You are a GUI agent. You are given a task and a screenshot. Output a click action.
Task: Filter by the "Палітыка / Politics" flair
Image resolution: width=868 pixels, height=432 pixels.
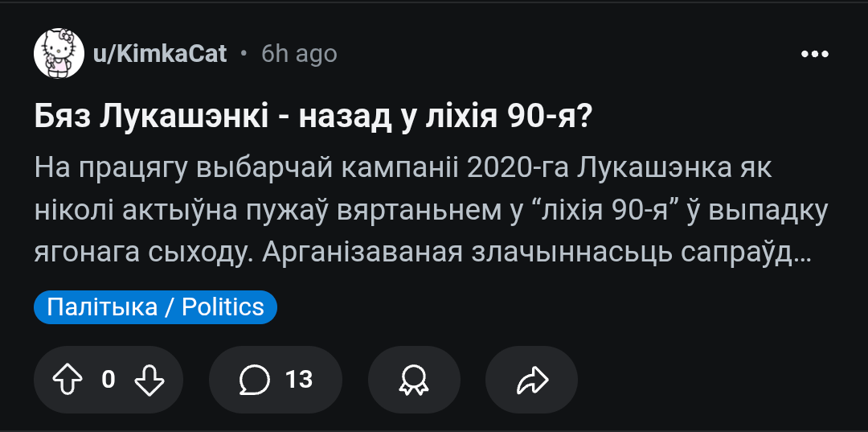(x=155, y=307)
